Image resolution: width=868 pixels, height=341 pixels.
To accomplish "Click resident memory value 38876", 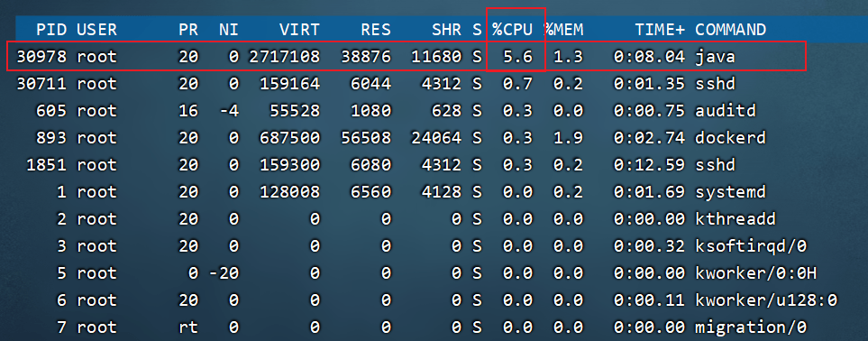I will coord(365,57).
